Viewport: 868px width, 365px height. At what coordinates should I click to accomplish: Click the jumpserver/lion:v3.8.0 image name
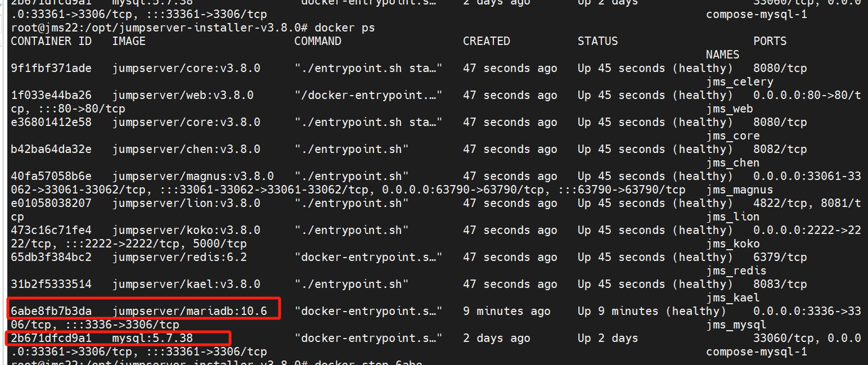(x=186, y=203)
